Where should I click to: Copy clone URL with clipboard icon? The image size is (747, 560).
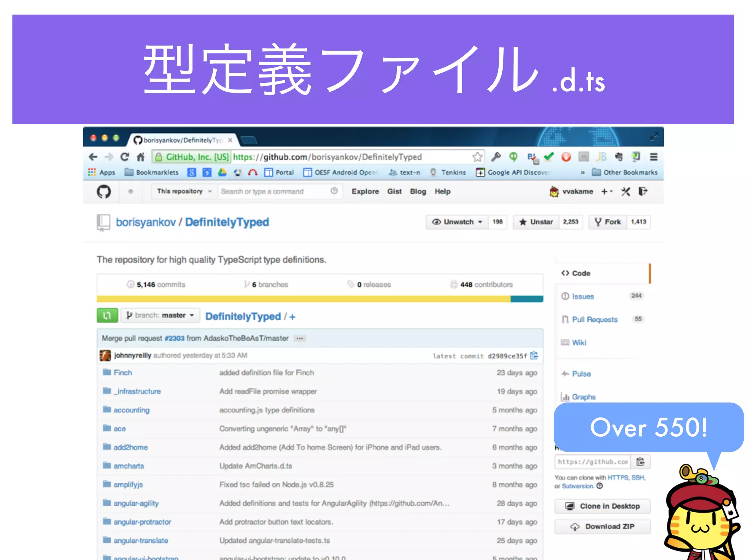640,462
